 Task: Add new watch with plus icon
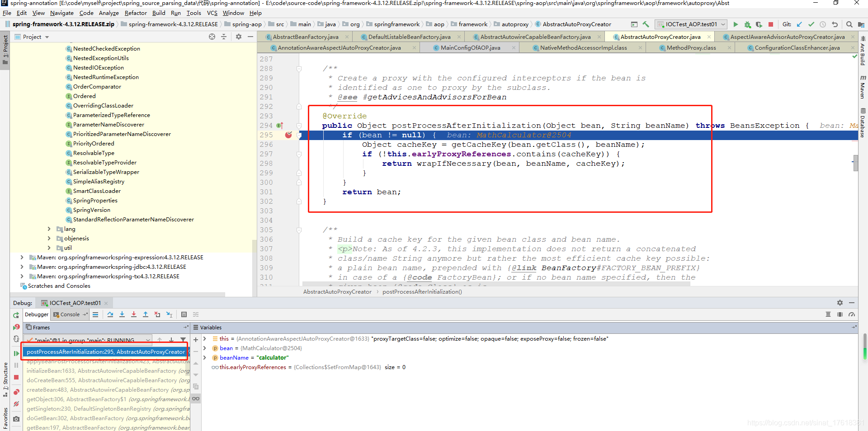click(x=196, y=340)
